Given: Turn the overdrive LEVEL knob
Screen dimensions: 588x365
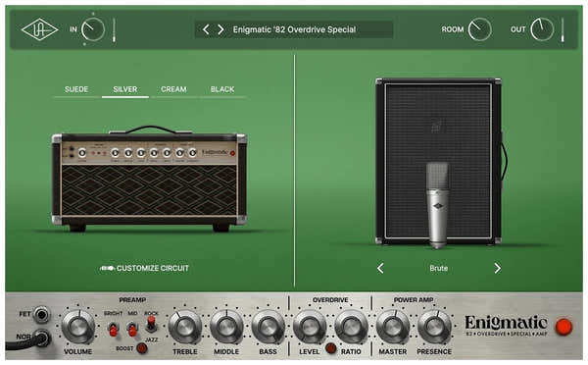Looking at the screenshot, I should pyautogui.click(x=310, y=327).
